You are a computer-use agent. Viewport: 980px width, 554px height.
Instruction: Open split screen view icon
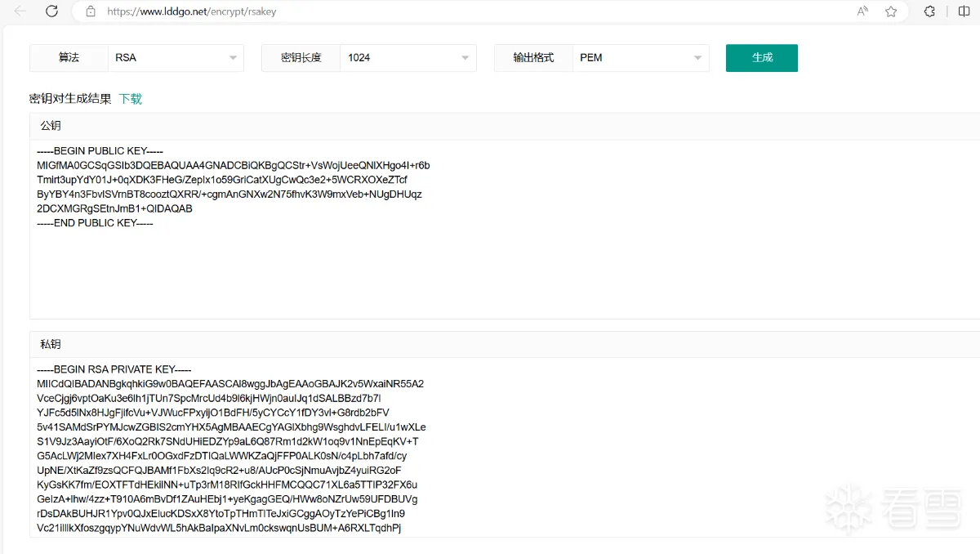point(964,11)
